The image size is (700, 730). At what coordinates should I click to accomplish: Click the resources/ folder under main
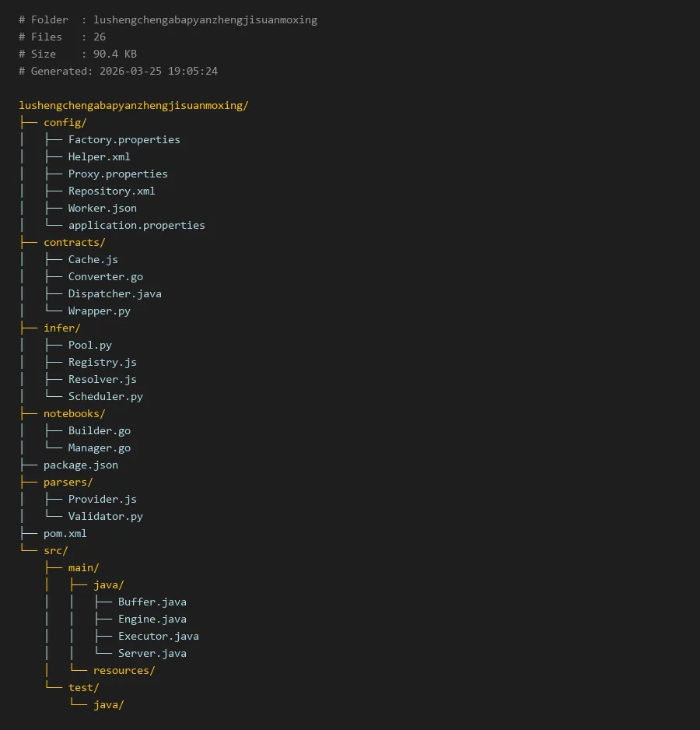coord(124,670)
